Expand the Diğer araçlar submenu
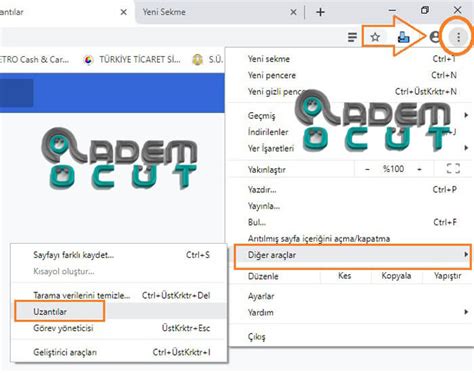The image size is (474, 373). [x=353, y=255]
